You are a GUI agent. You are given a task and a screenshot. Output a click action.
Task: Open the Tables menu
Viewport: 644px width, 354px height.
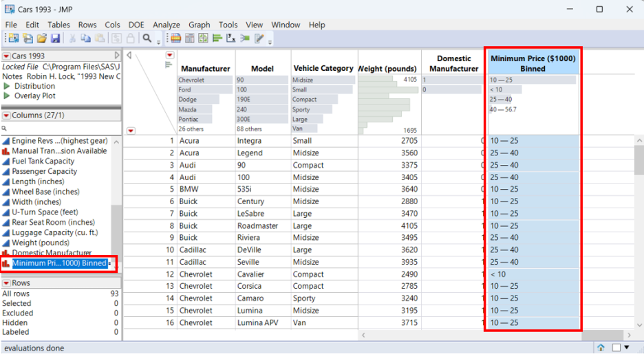[58, 25]
